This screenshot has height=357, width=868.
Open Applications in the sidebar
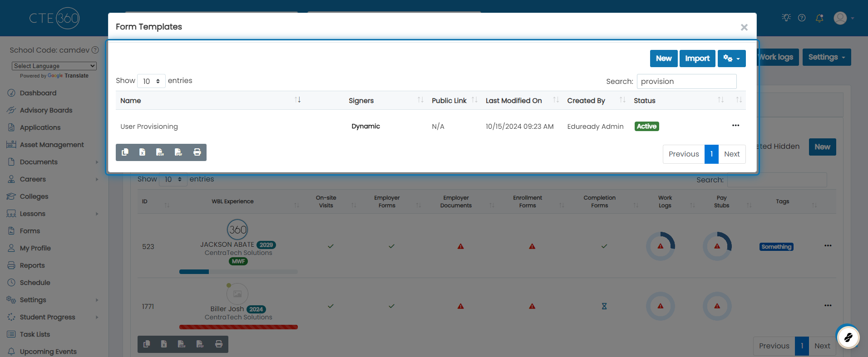[40, 127]
